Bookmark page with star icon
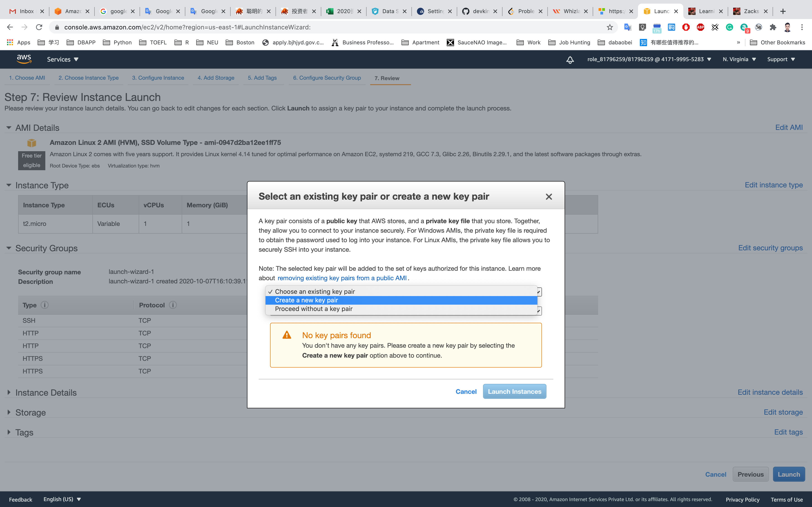Viewport: 812px width, 507px height. 610,27
